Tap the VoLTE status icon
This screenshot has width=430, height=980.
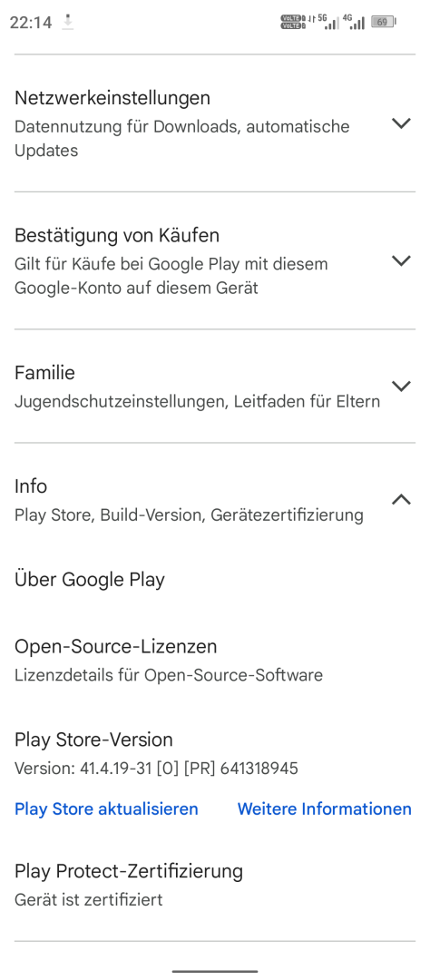coord(292,22)
